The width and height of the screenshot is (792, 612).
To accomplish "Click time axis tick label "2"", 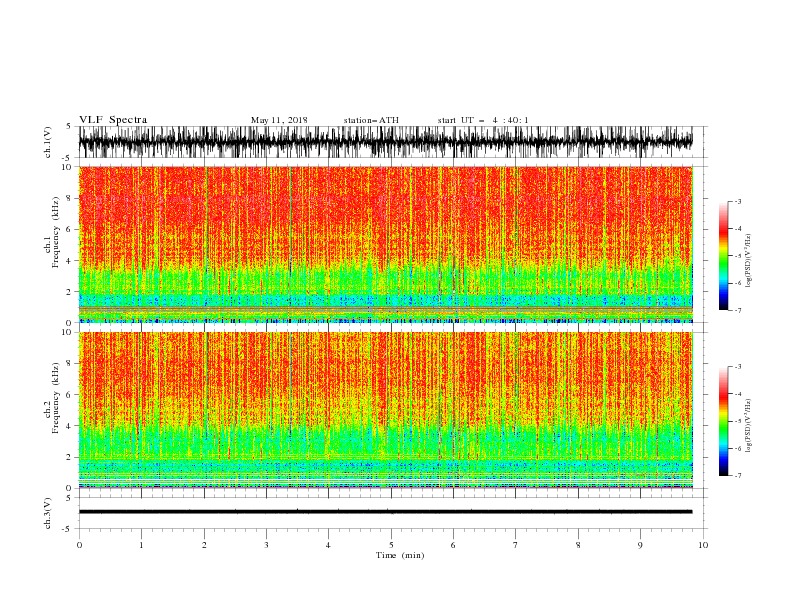I will click(204, 545).
